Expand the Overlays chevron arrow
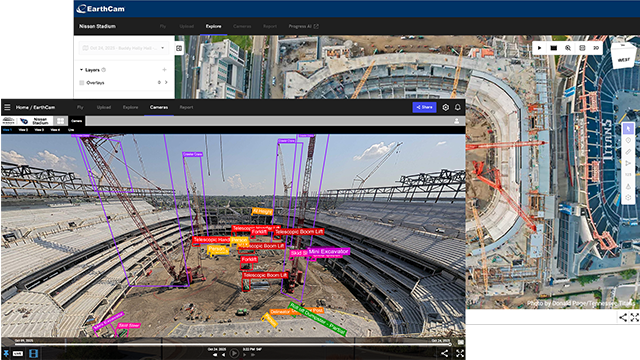640x360 pixels. (x=166, y=82)
